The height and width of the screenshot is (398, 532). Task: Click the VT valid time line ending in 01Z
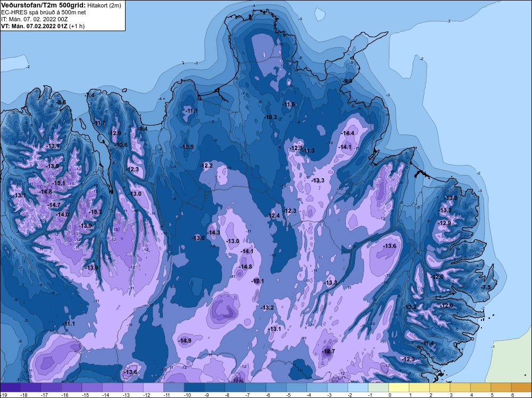click(x=35, y=26)
